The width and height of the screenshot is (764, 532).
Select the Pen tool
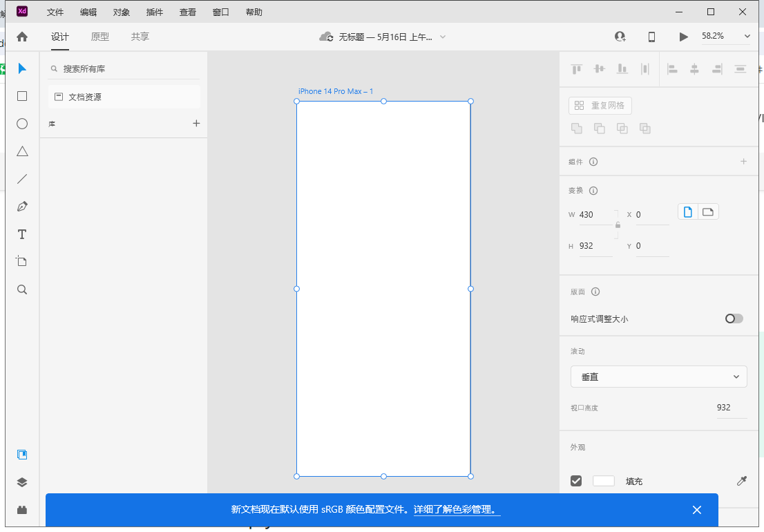point(21,206)
